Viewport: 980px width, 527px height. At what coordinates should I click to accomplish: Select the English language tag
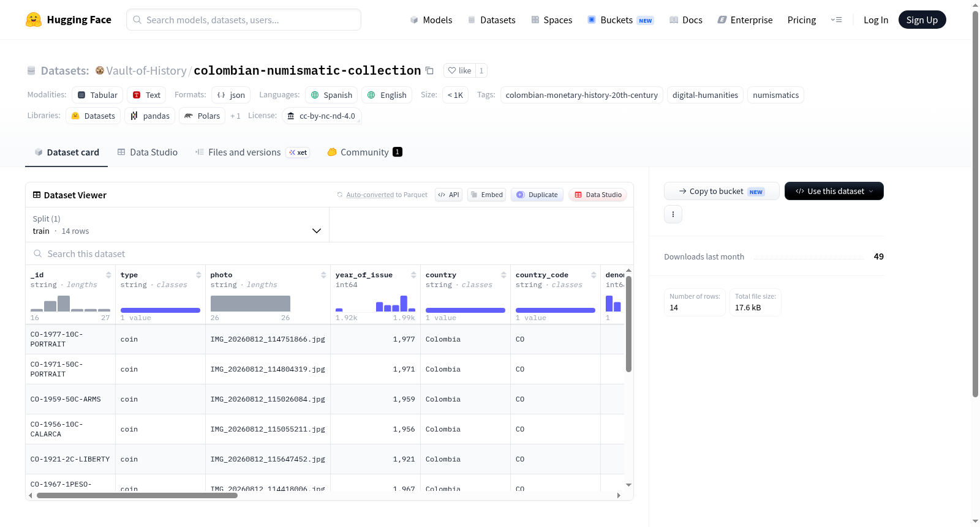386,95
